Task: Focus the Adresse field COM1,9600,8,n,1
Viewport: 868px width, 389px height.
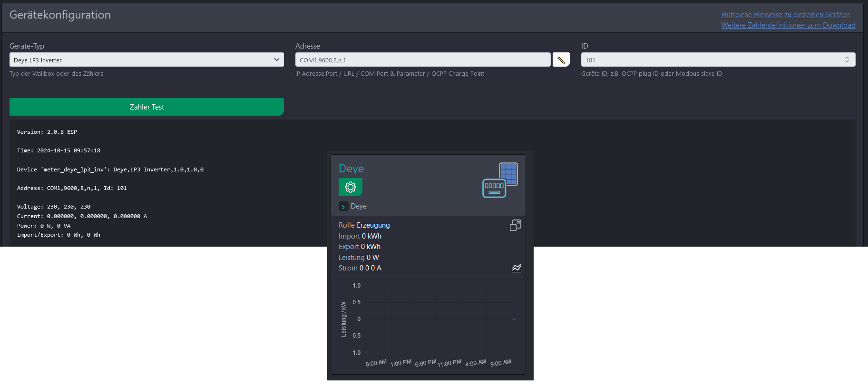Action: click(423, 60)
